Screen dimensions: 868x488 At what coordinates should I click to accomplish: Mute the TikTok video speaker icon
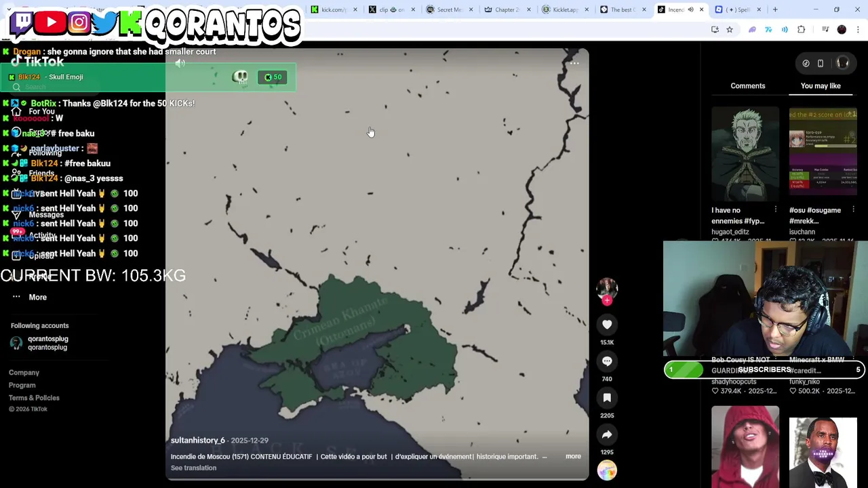click(x=180, y=63)
